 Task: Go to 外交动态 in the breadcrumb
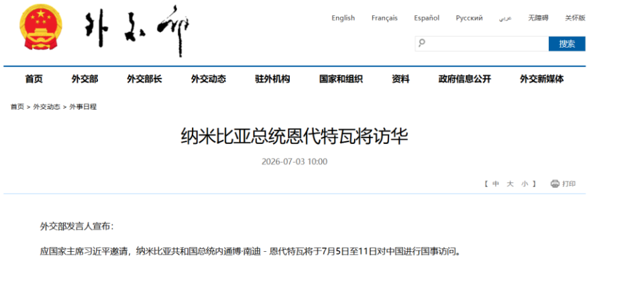point(46,107)
